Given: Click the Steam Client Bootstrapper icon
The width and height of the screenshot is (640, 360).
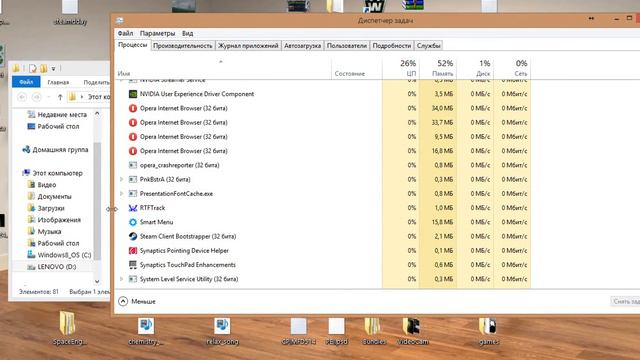Looking at the screenshot, I should click(133, 236).
